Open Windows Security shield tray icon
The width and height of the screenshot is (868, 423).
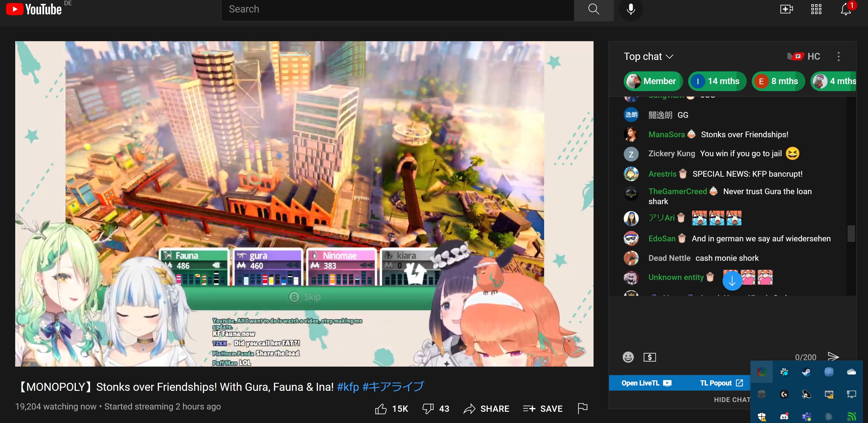point(761,417)
